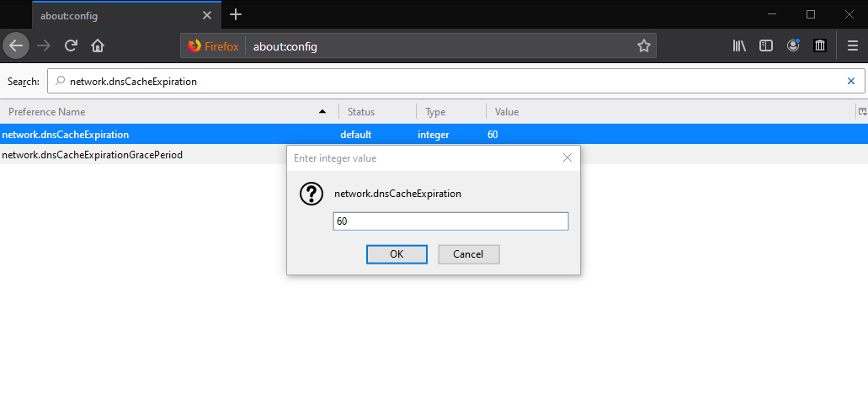868x416 pixels.
Task: Cancel the integer value dialog
Action: click(x=469, y=254)
